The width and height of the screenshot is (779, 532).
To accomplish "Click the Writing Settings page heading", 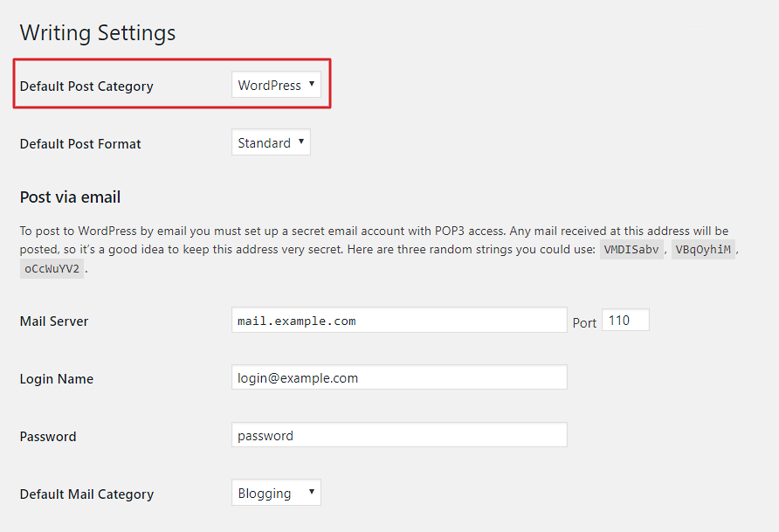I will pyautogui.click(x=98, y=33).
